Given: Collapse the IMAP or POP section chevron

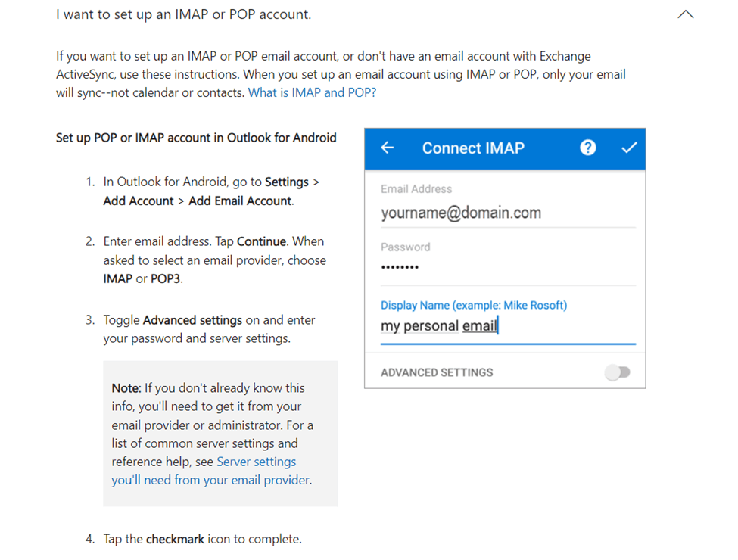Looking at the screenshot, I should point(685,14).
